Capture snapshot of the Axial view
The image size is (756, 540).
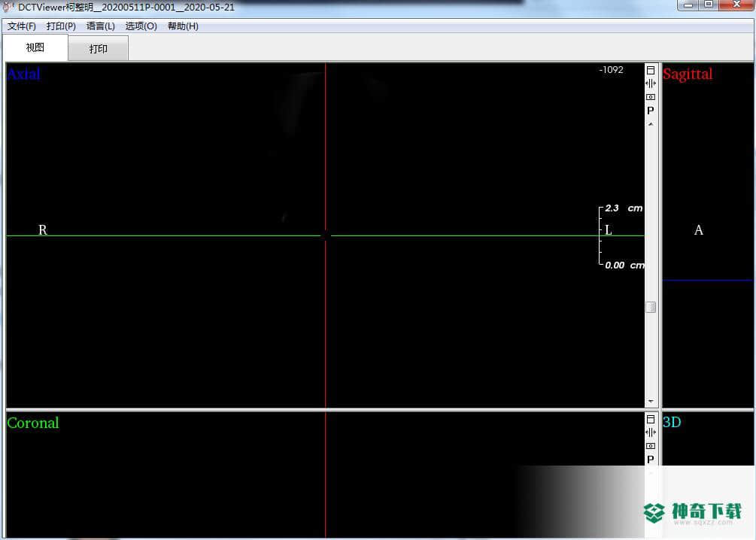click(x=651, y=97)
